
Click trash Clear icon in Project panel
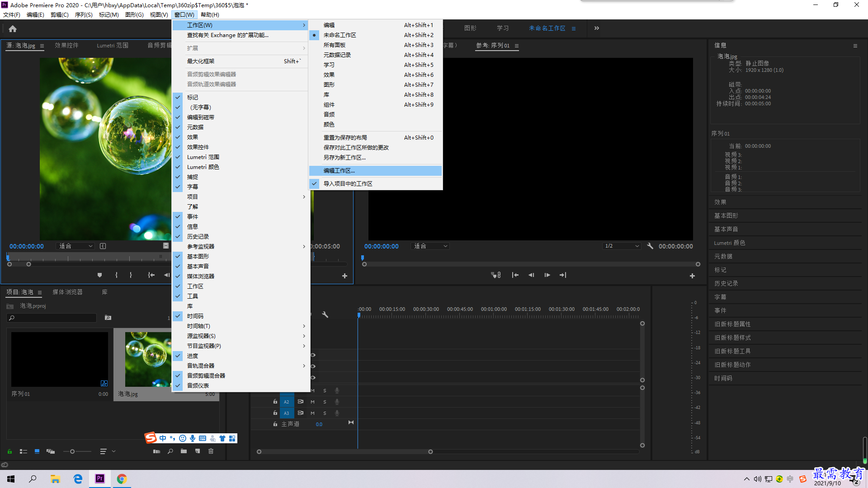click(211, 451)
